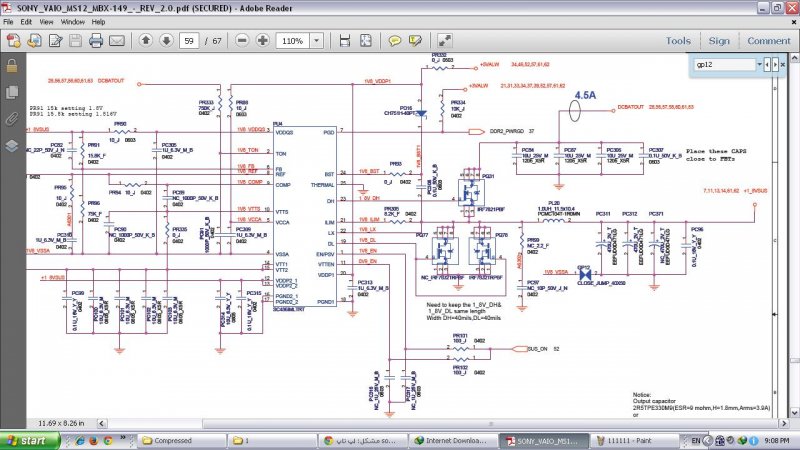
Task: Click the convert file icon in toolbar
Action: click(x=35, y=40)
